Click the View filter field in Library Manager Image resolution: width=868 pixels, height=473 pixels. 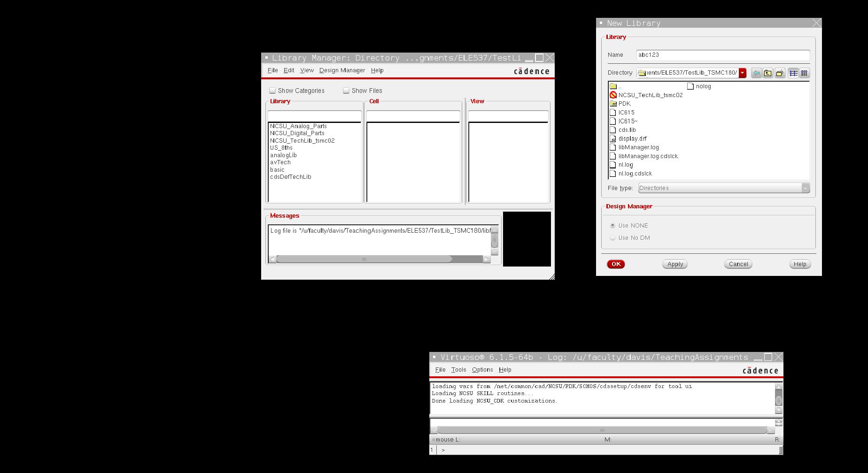508,115
